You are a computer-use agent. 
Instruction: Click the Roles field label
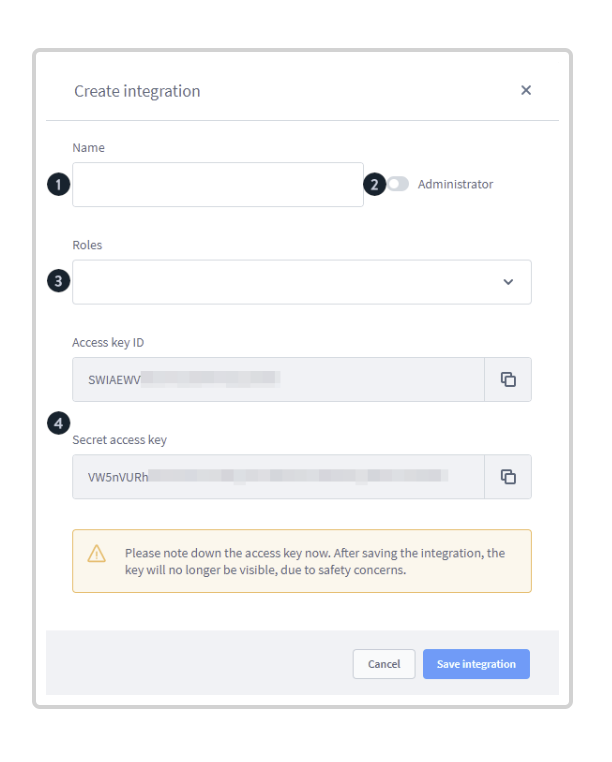(87, 245)
